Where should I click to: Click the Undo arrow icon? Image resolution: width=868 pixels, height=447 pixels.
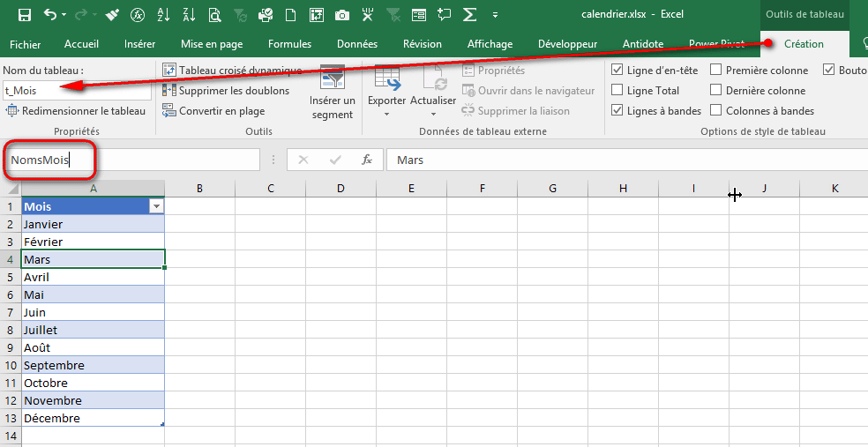coord(50,15)
